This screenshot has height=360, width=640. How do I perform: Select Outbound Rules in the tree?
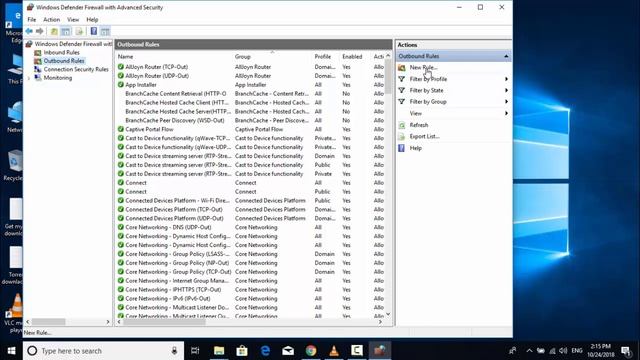click(x=64, y=61)
